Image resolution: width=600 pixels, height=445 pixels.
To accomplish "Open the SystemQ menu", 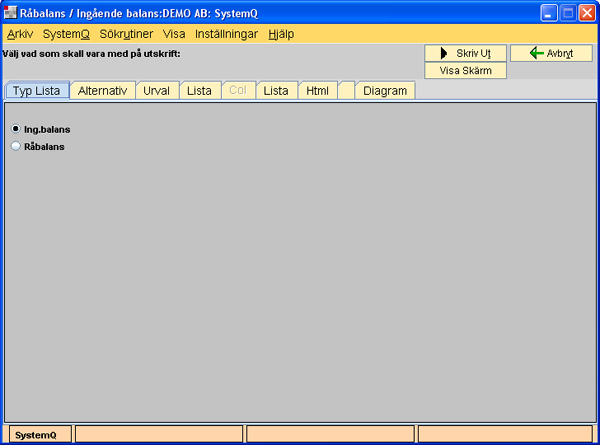I will point(66,33).
